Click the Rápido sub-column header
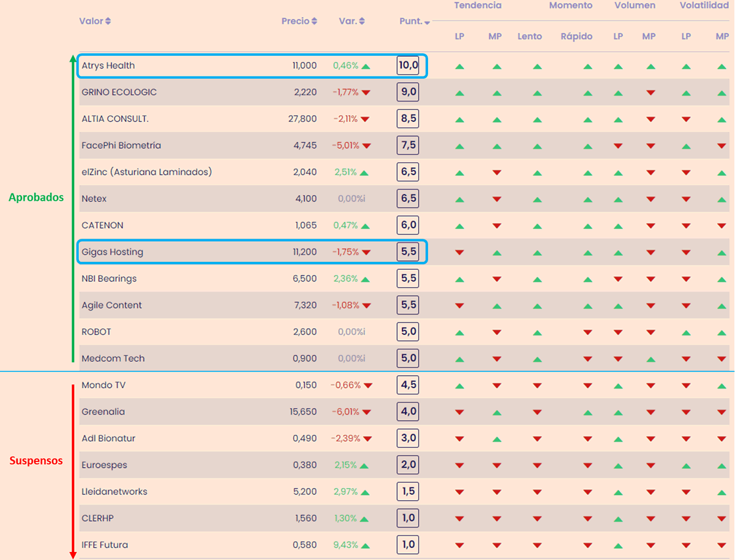The width and height of the screenshot is (735, 560). point(577,37)
